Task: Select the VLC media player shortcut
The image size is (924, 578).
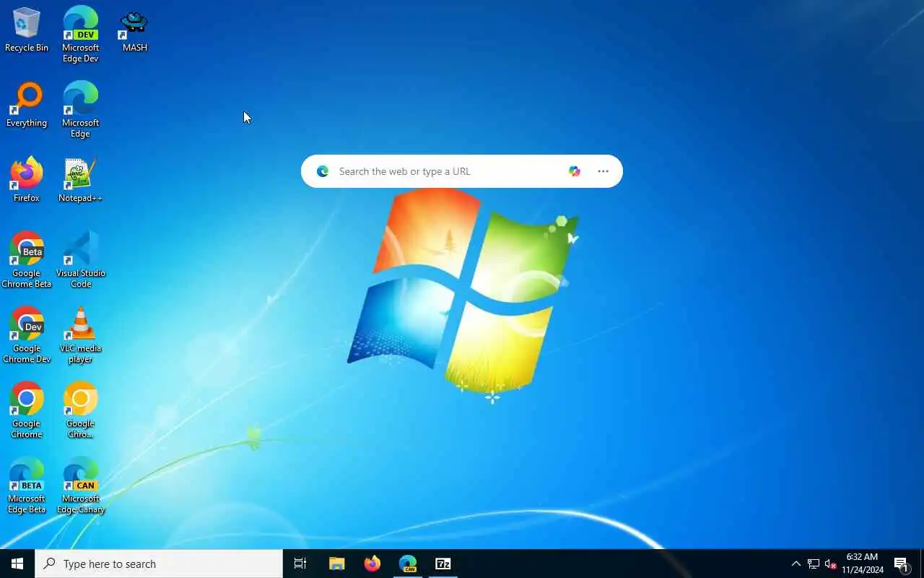Action: pyautogui.click(x=80, y=335)
